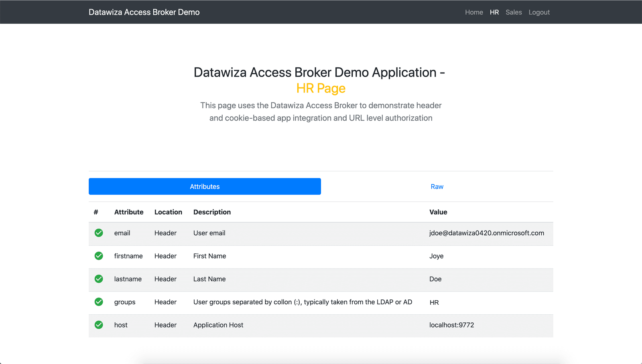Click the green checkmark beside firstname
Image resolution: width=642 pixels, height=364 pixels.
click(99, 256)
